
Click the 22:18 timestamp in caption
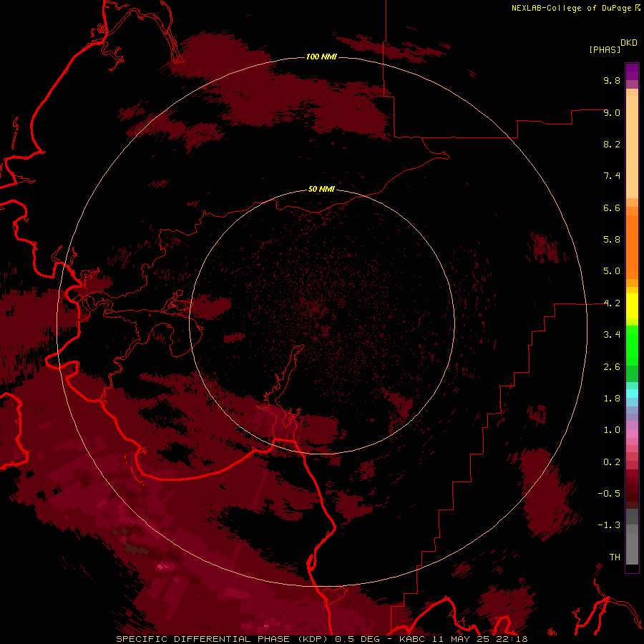click(512, 639)
